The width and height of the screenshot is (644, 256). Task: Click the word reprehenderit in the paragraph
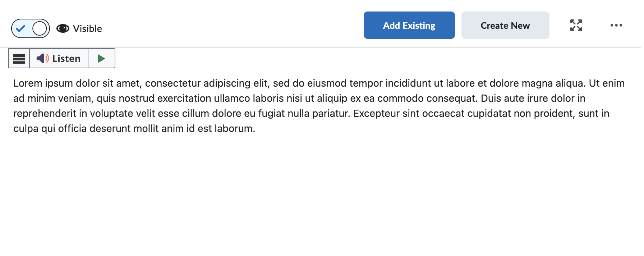[45, 113]
